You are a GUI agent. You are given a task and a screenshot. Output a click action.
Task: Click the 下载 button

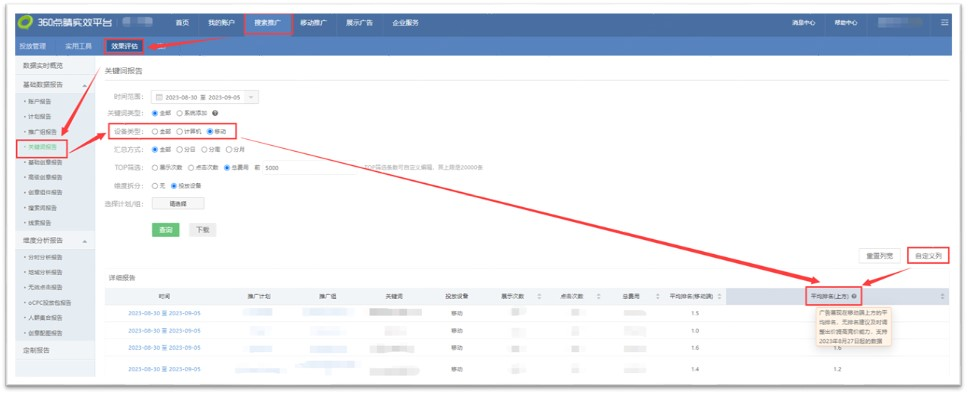(203, 229)
